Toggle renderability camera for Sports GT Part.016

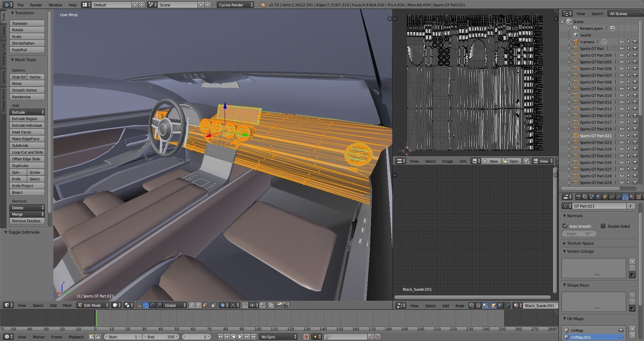[635, 116]
